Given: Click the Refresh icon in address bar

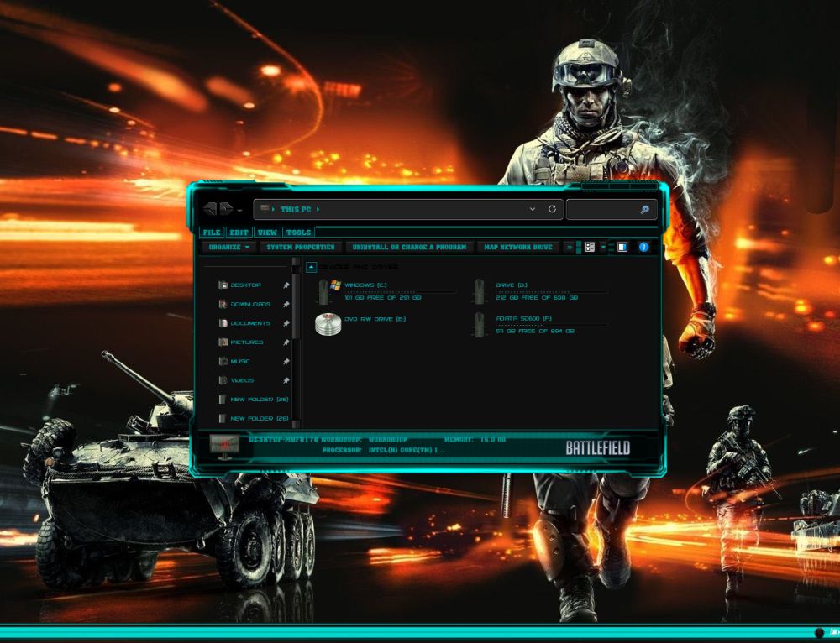Looking at the screenshot, I should (x=553, y=210).
